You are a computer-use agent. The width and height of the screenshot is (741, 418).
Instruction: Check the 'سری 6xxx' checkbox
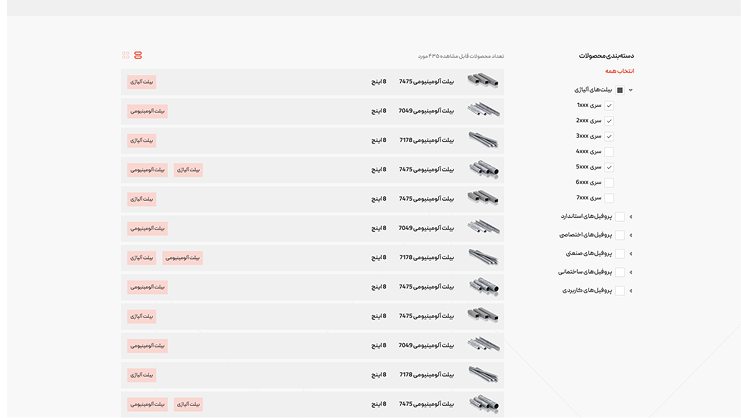click(609, 182)
